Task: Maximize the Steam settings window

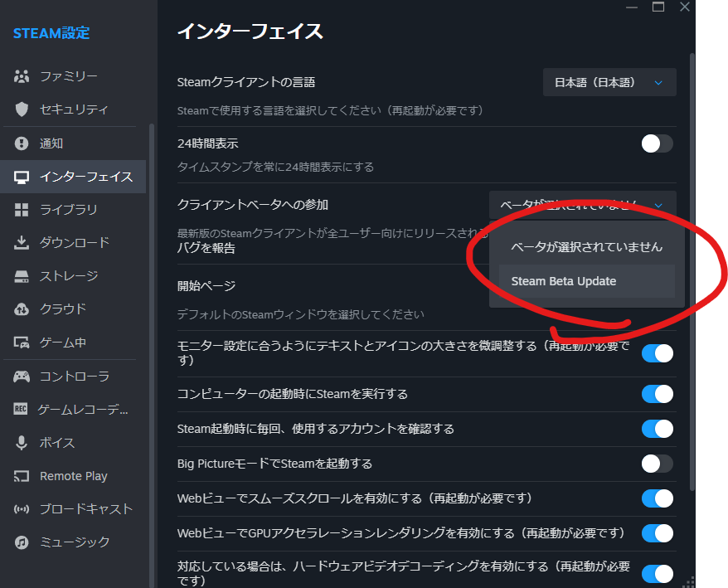Action: [658, 7]
